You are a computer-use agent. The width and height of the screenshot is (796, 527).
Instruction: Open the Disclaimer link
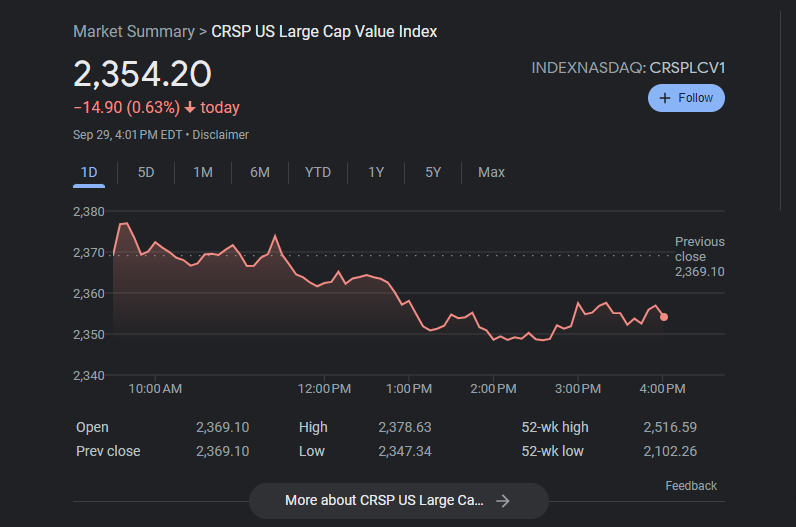click(220, 135)
